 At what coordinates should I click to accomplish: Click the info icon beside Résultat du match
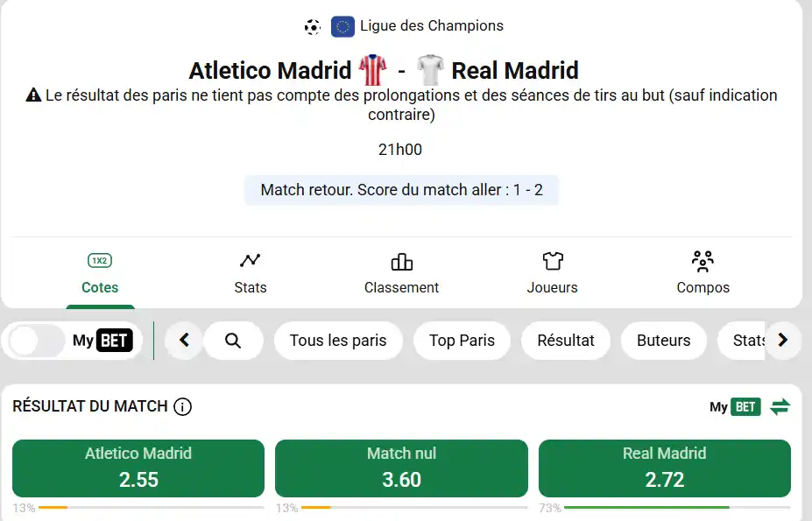[183, 406]
